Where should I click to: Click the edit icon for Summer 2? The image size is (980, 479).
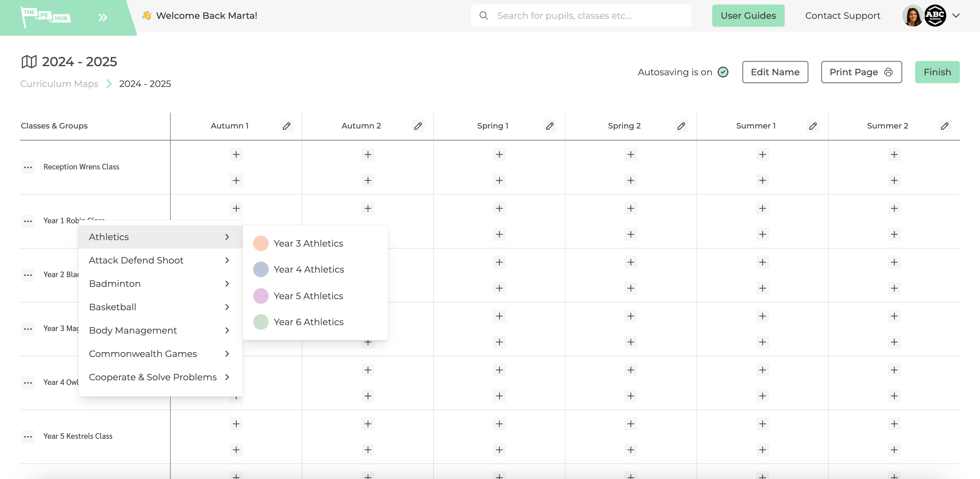[945, 126]
